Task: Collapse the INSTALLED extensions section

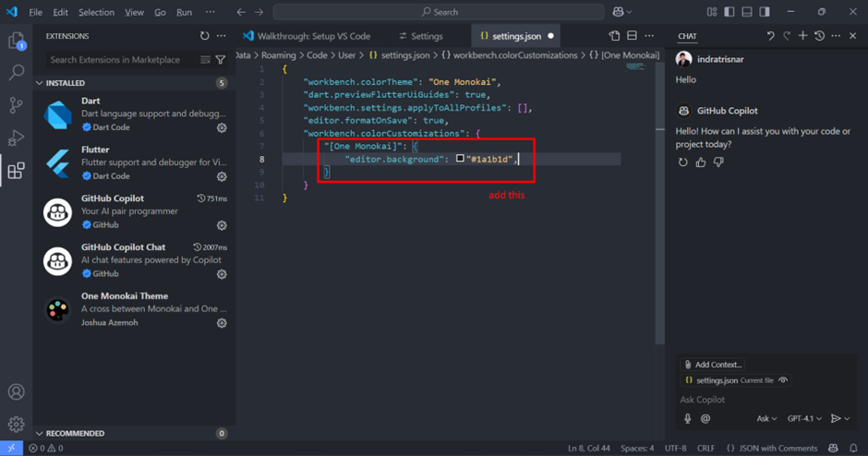Action: 134,83
